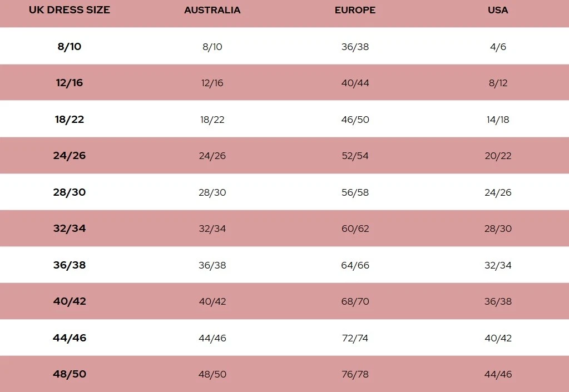Select UK dress size 40/42 row label
This screenshot has height=392, width=569.
[x=70, y=301]
